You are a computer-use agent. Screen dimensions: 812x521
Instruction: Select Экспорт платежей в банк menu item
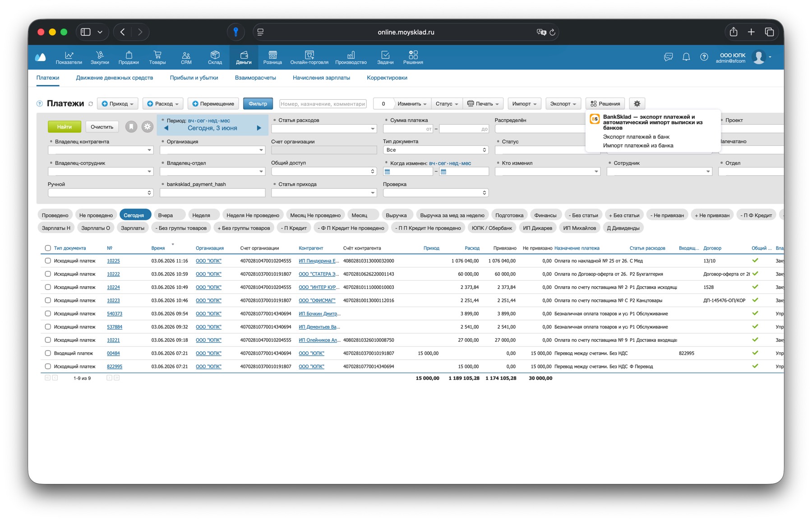pyautogui.click(x=636, y=137)
